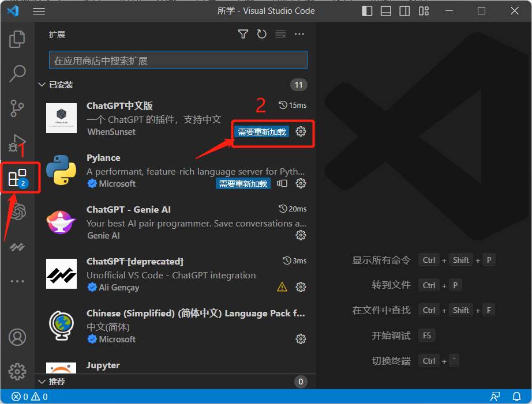
Task: Select the Pylance Python logo thumbnail
Action: coord(61,170)
